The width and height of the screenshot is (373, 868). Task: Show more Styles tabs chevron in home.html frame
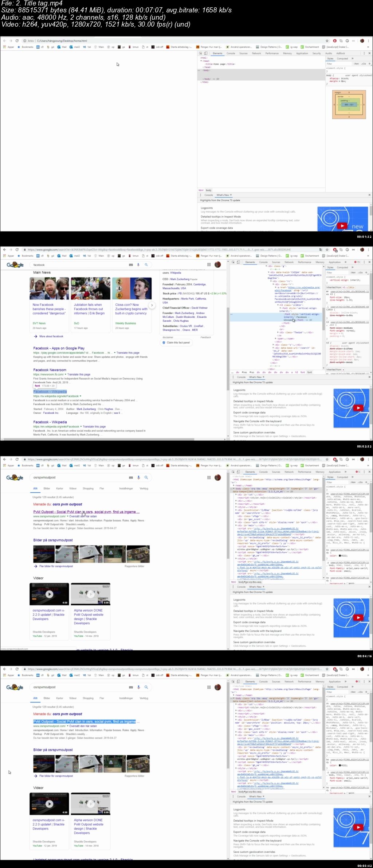coord(352,58)
